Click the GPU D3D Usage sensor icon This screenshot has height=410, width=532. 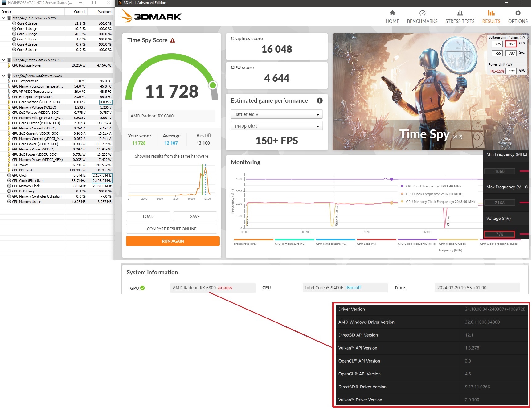tap(9, 191)
